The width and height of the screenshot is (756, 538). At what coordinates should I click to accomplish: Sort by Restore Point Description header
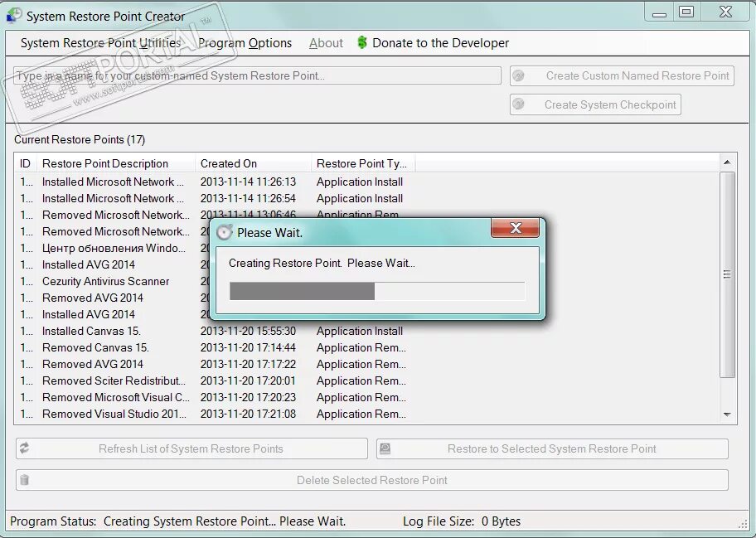[116, 163]
